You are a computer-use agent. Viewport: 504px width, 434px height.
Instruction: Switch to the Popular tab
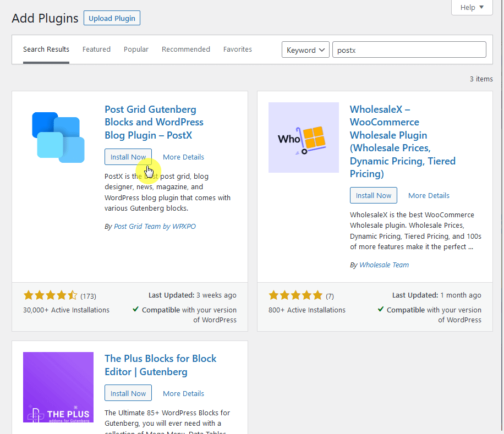point(136,50)
